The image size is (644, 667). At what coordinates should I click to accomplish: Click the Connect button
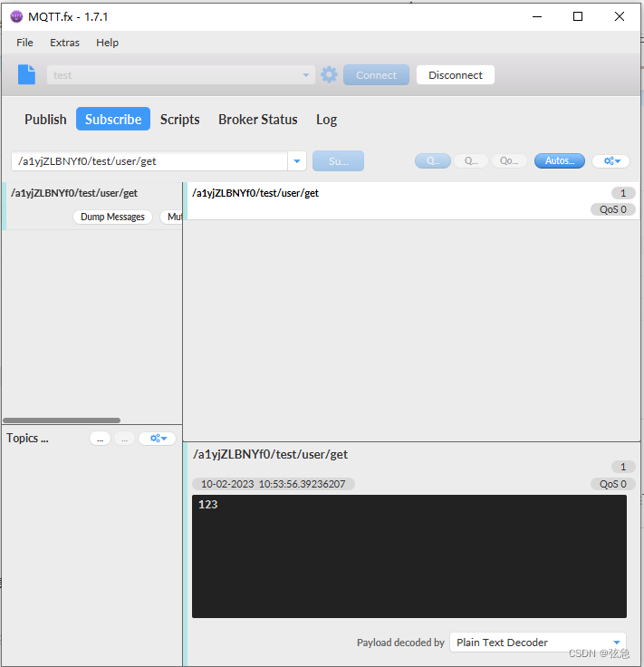pyautogui.click(x=376, y=75)
